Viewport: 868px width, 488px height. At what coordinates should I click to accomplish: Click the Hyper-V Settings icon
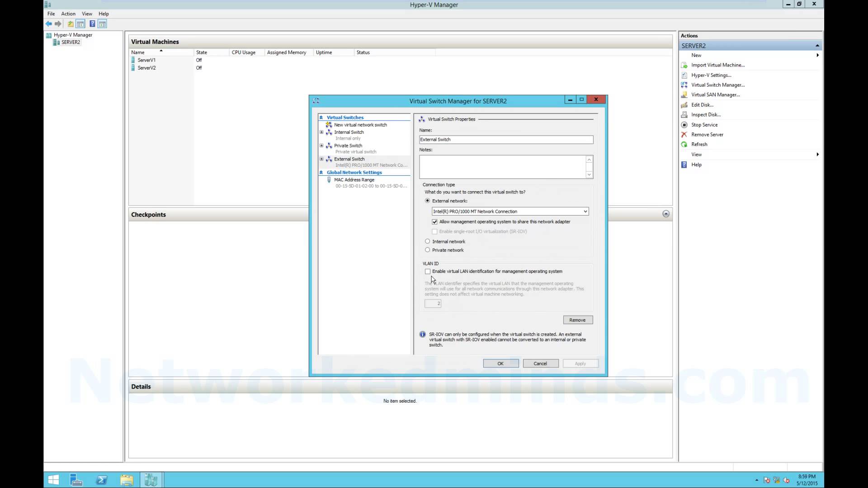click(x=684, y=75)
